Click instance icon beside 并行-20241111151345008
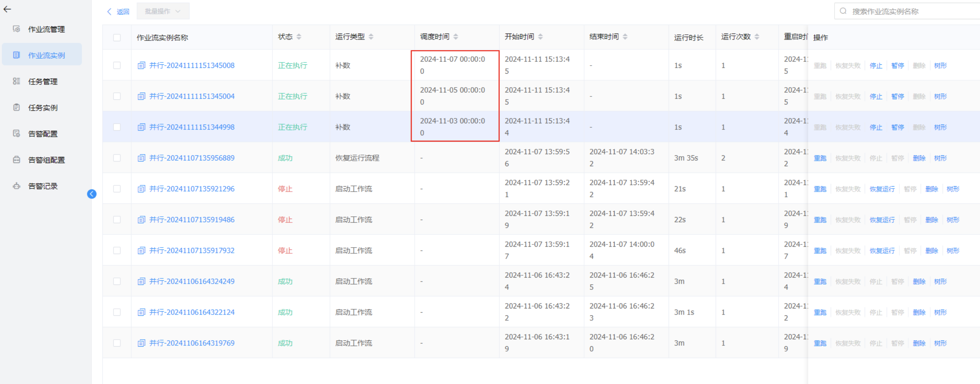This screenshot has height=384, width=980. click(141, 66)
